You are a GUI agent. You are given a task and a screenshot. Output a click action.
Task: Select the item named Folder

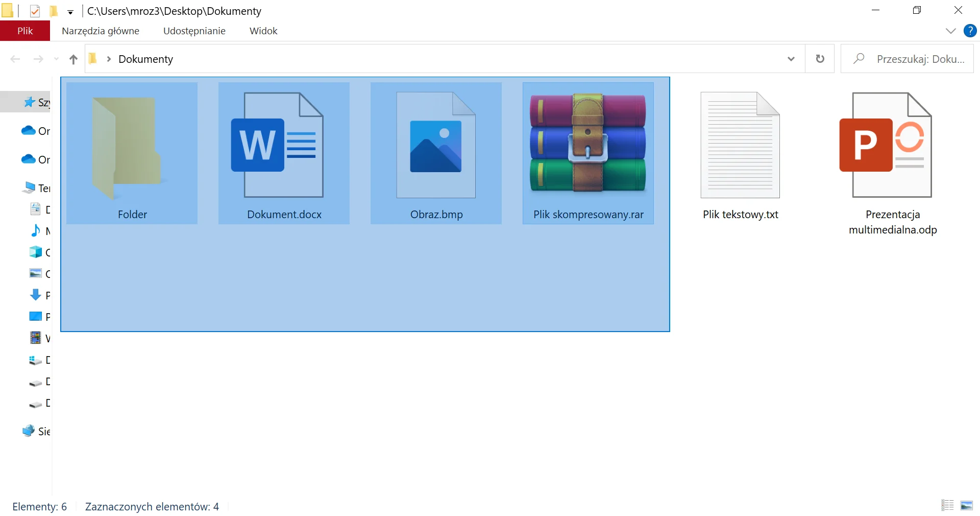pos(132,153)
